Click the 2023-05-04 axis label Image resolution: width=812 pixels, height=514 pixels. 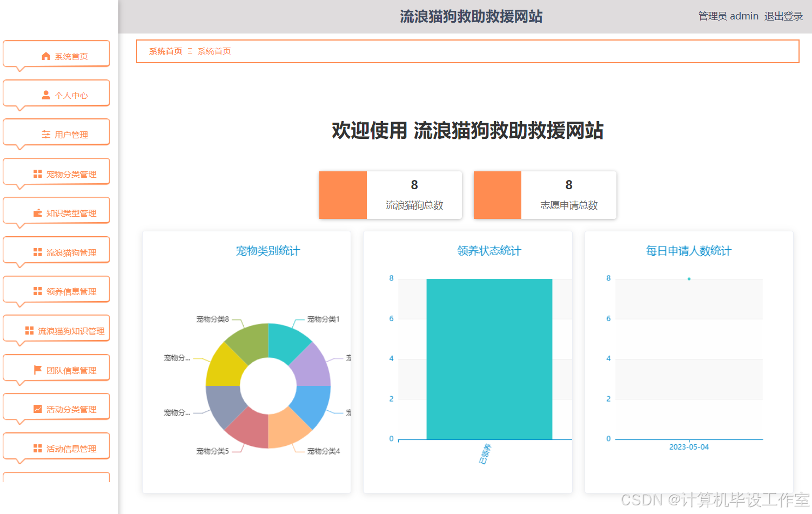[689, 447]
